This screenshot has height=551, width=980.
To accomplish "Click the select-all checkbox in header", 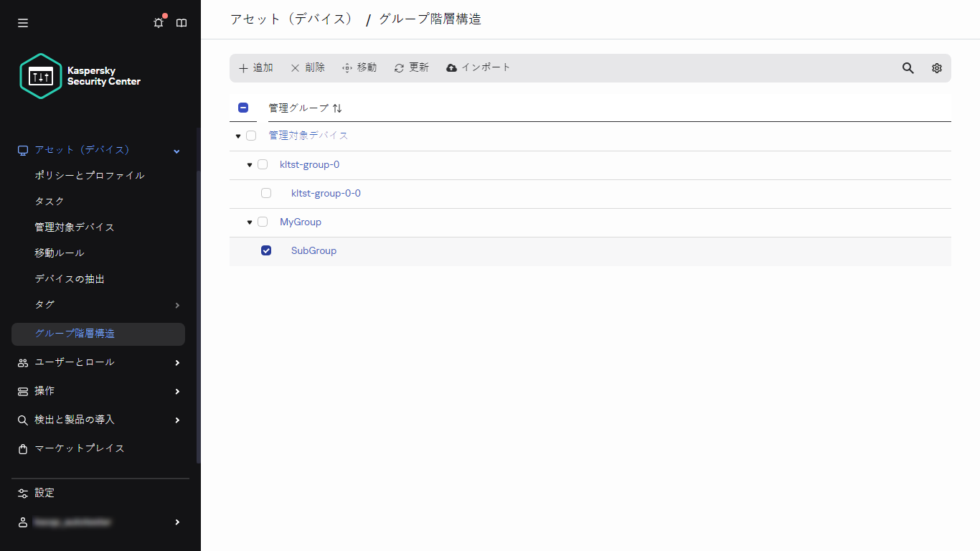I will pyautogui.click(x=243, y=107).
